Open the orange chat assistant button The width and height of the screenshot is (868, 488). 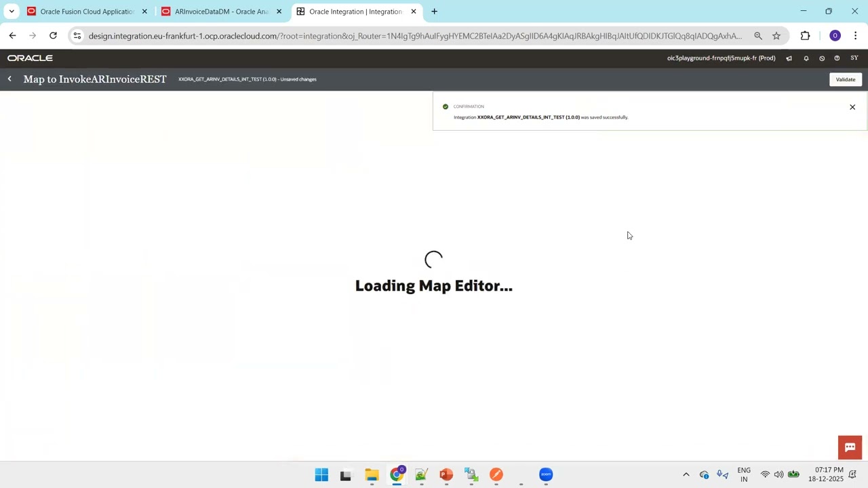coord(850,447)
